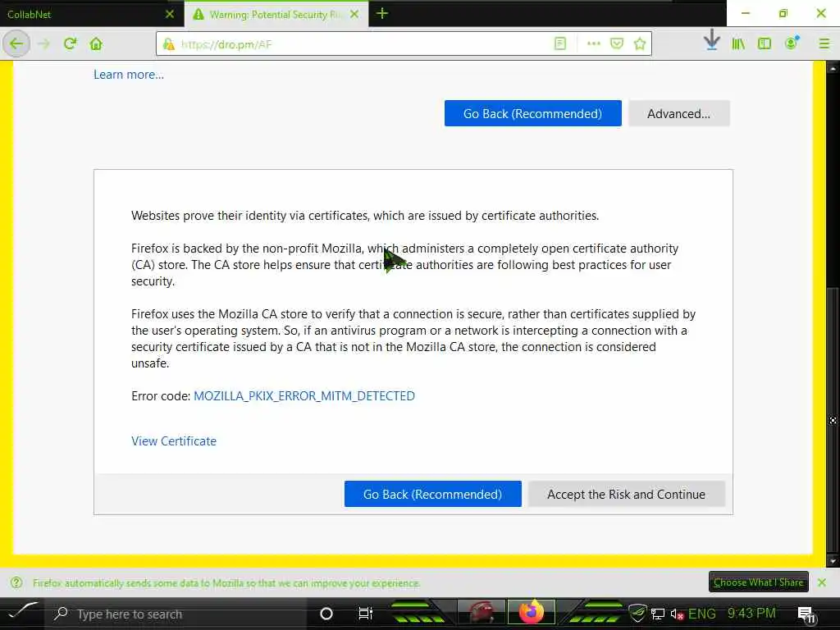This screenshot has height=630, width=840.
Task: Open the Downloads arrow panel
Action: click(x=711, y=41)
